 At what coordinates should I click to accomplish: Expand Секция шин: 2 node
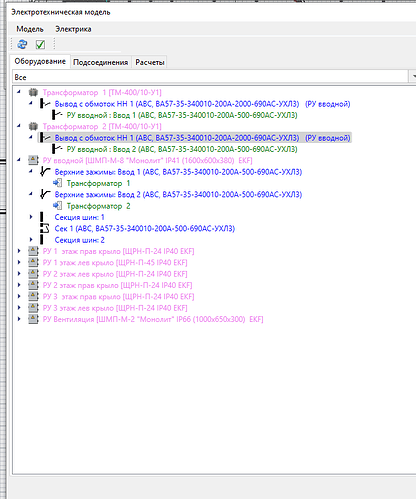pyautogui.click(x=31, y=240)
